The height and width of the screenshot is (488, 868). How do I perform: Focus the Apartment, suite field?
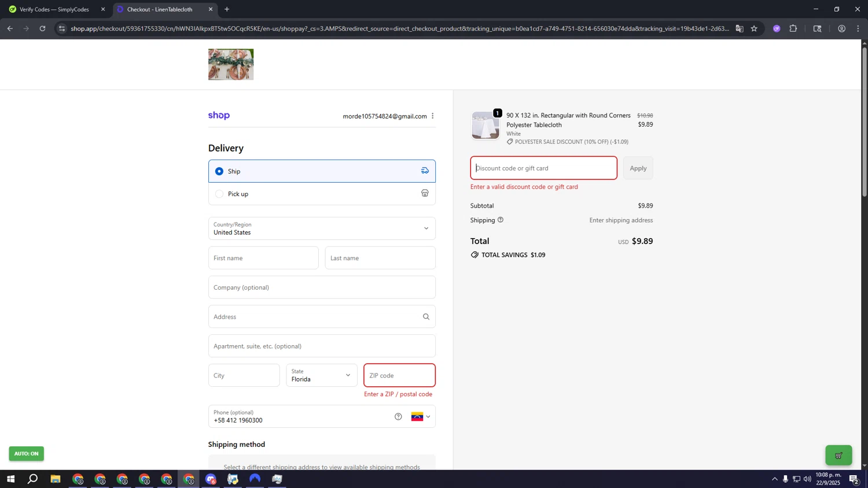point(322,346)
